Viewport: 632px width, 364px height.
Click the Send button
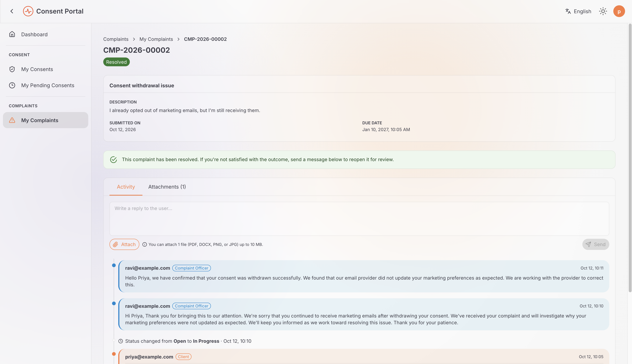tap(596, 244)
